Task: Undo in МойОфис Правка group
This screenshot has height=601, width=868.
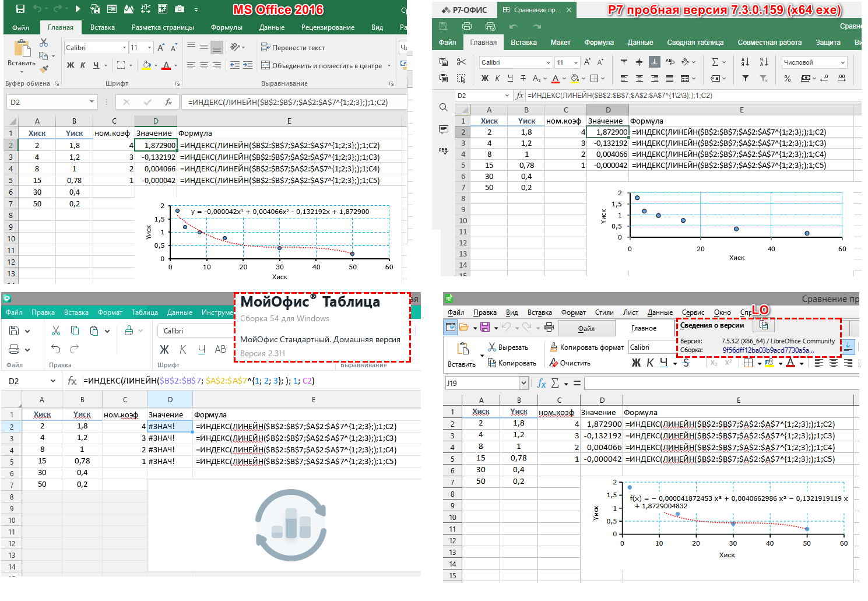Action: [56, 349]
